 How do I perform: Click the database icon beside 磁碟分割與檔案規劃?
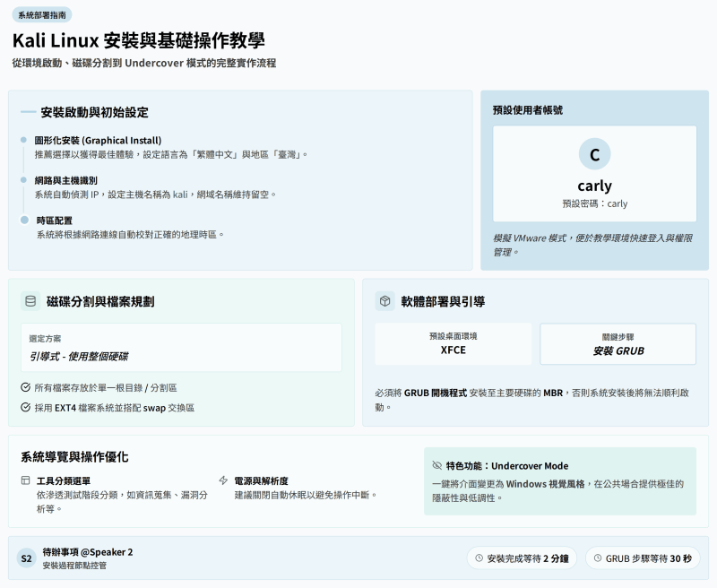coord(30,301)
